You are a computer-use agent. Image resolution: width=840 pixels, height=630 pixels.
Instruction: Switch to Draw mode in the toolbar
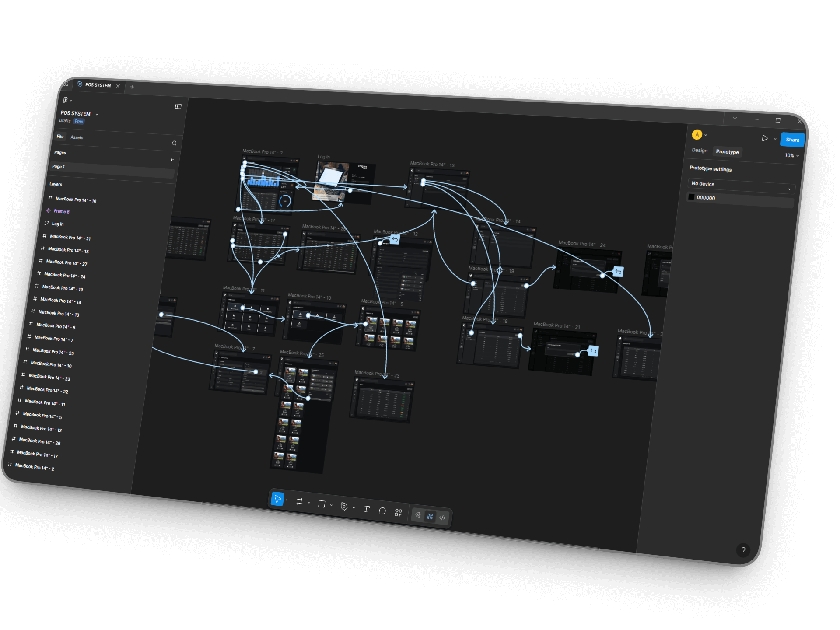click(x=418, y=515)
